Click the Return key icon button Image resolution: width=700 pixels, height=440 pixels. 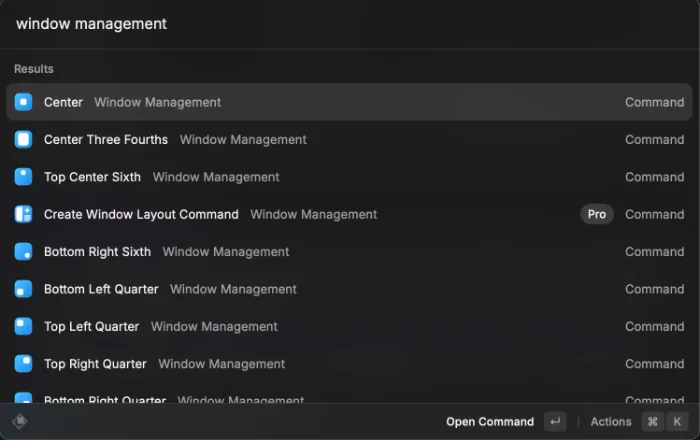556,422
